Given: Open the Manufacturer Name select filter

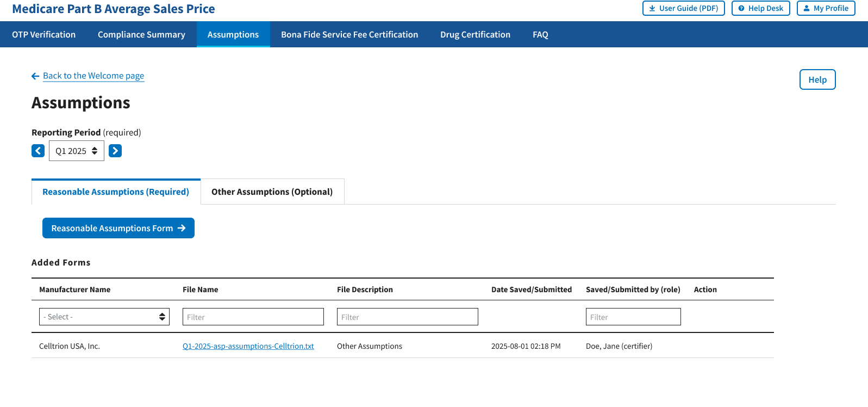Looking at the screenshot, I should click(104, 317).
